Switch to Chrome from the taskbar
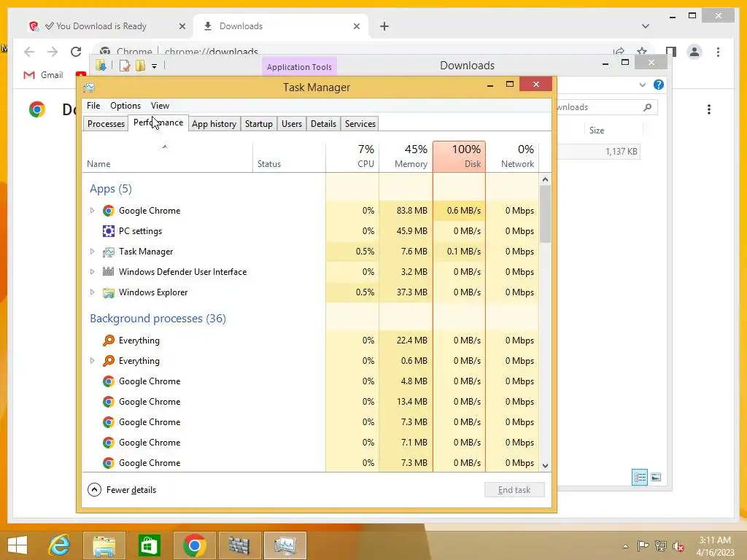The height and width of the screenshot is (560, 747). pos(194,545)
